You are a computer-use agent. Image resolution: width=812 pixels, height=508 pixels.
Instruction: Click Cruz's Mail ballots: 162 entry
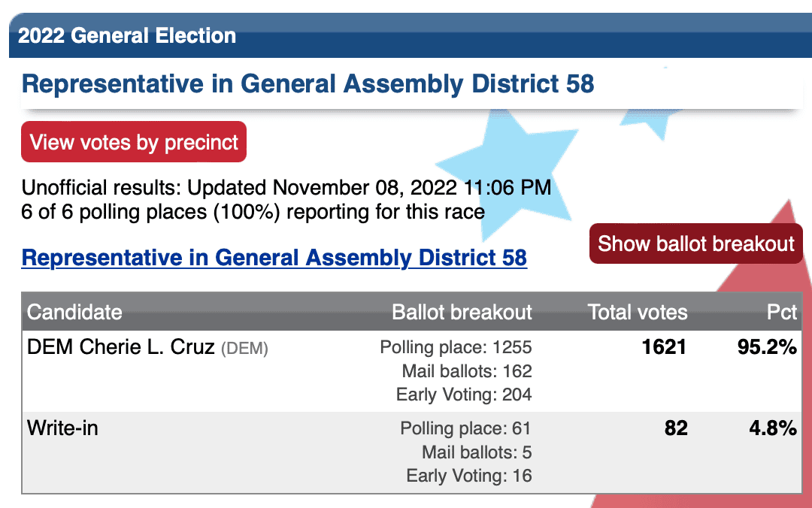tap(467, 370)
